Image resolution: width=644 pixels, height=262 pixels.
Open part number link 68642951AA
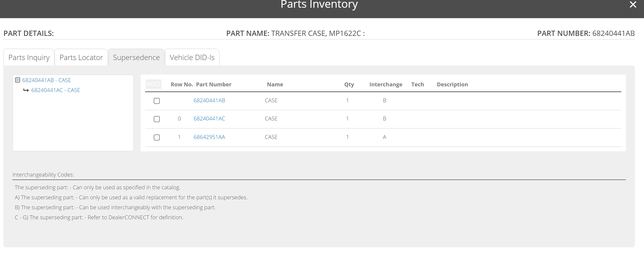coord(209,137)
